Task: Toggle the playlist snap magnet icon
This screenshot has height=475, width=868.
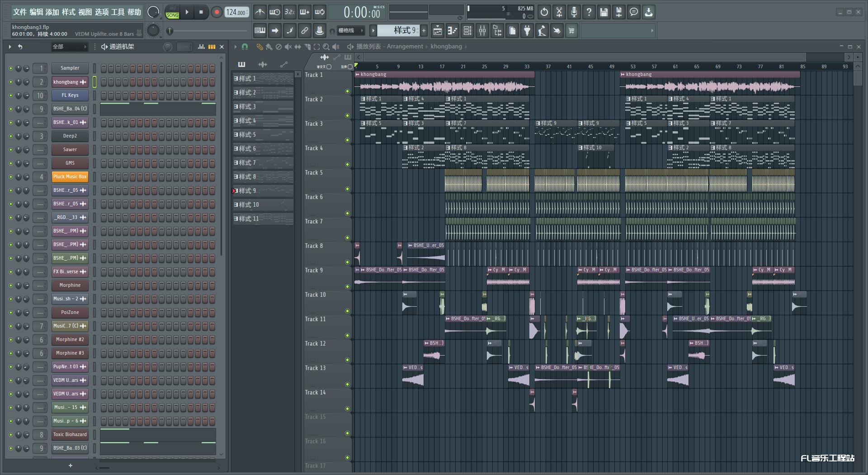Action: [x=245, y=47]
